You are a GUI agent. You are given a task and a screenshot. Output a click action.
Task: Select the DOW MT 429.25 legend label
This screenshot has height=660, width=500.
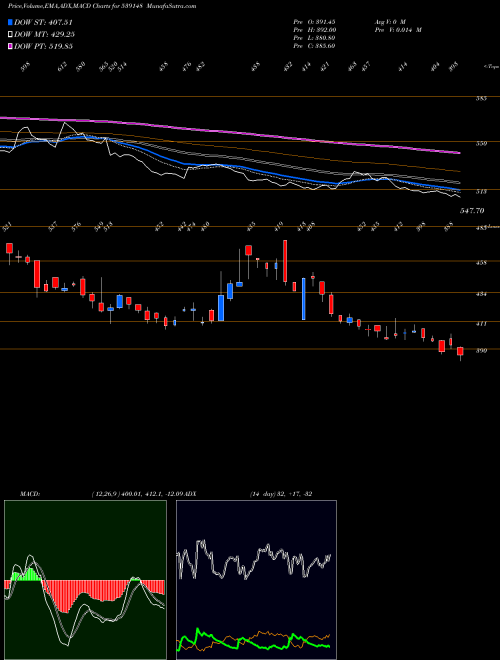click(45, 35)
